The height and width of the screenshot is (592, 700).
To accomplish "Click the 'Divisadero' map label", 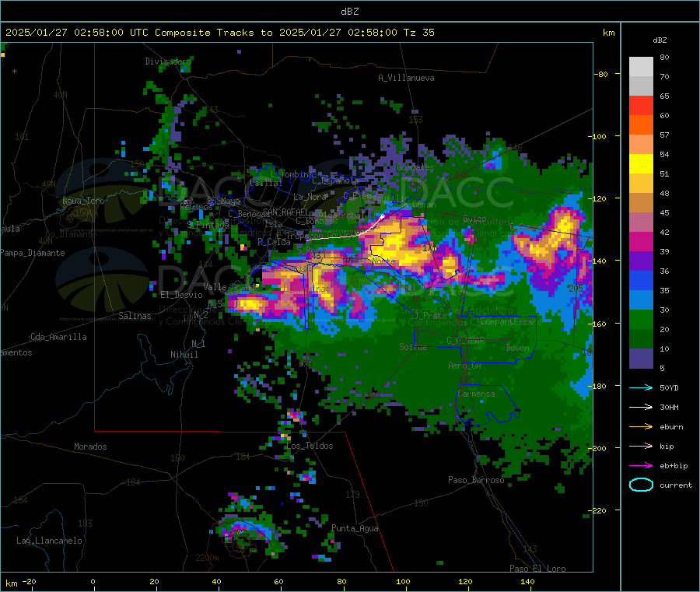I will pyautogui.click(x=168, y=61).
